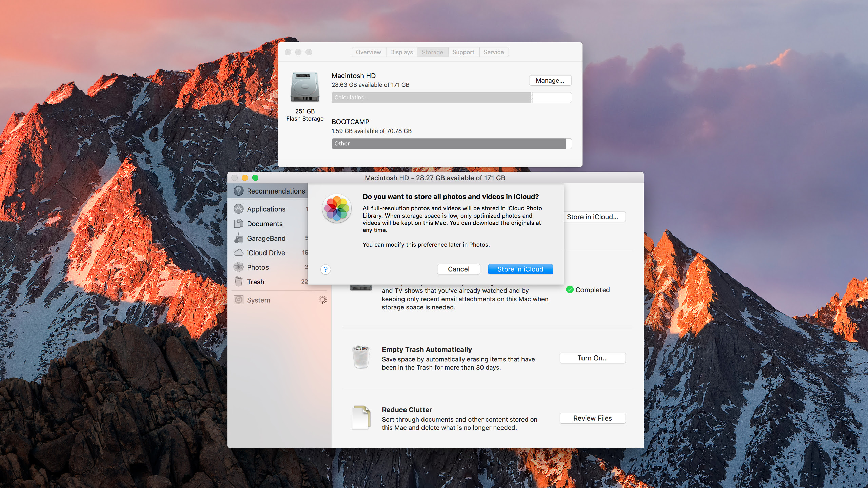Select the Applications icon in the sidebar
The width and height of the screenshot is (868, 488).
tap(238, 209)
